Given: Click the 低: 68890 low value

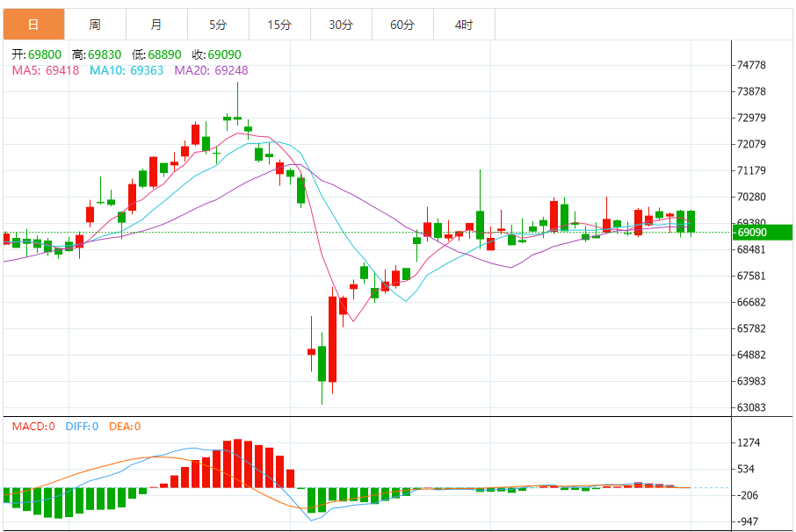Looking at the screenshot, I should coord(156,54).
